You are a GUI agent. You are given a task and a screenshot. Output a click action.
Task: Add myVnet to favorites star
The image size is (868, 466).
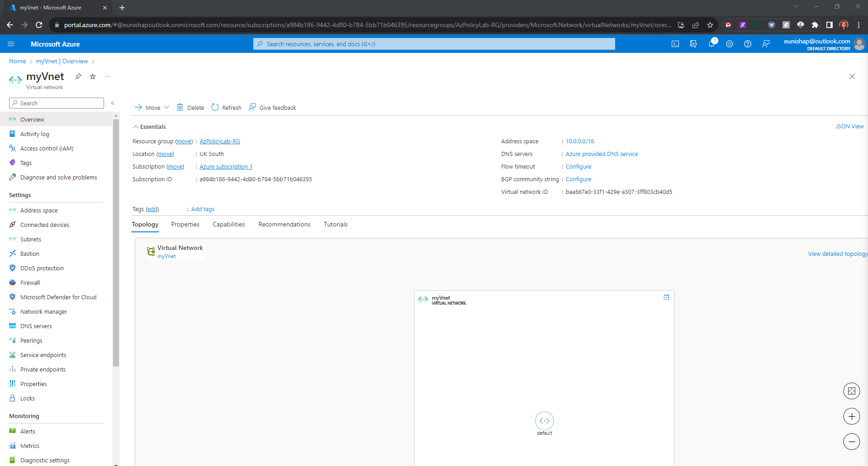tap(93, 76)
